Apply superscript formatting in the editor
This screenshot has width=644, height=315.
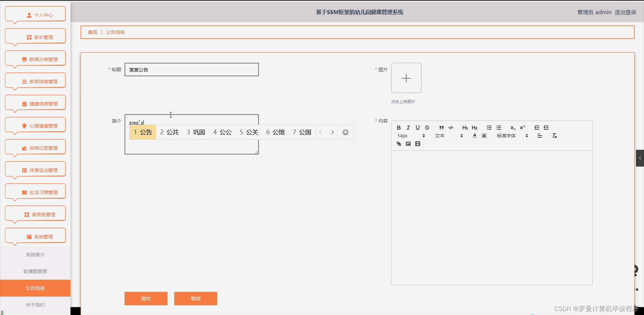click(x=522, y=127)
